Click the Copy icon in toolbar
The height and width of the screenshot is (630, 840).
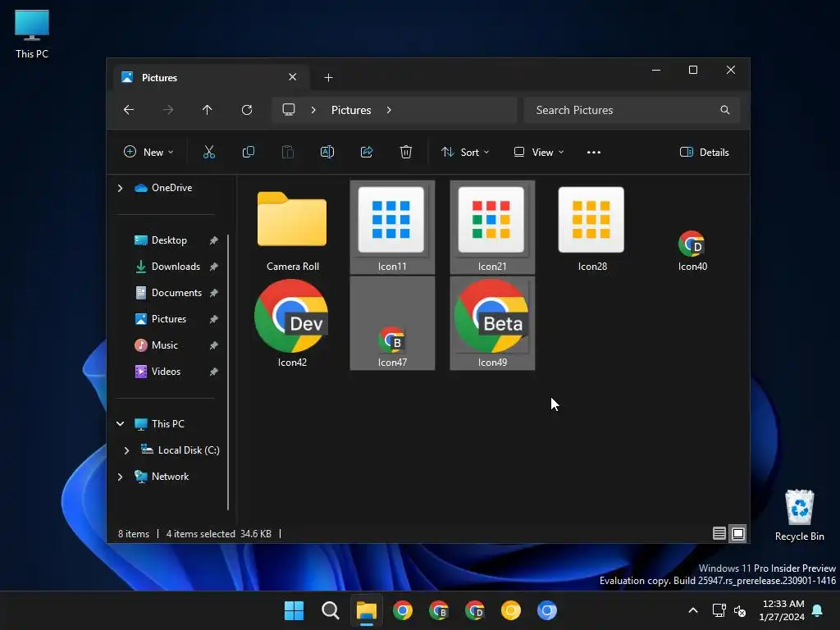(x=248, y=152)
